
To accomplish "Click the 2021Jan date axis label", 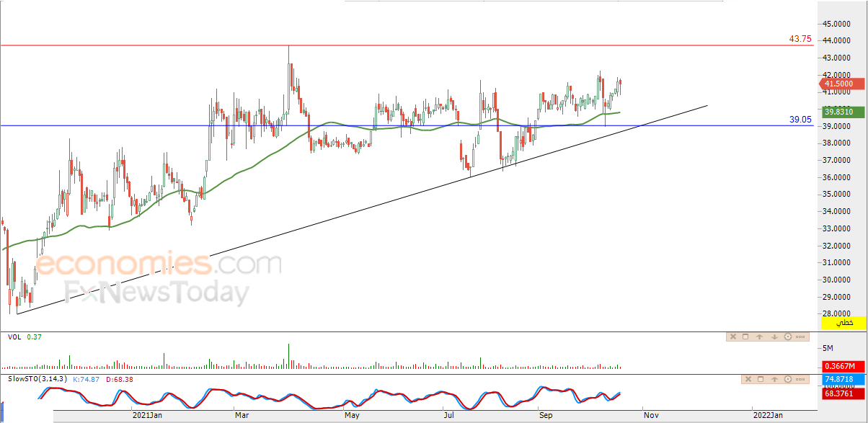I will pos(147,415).
